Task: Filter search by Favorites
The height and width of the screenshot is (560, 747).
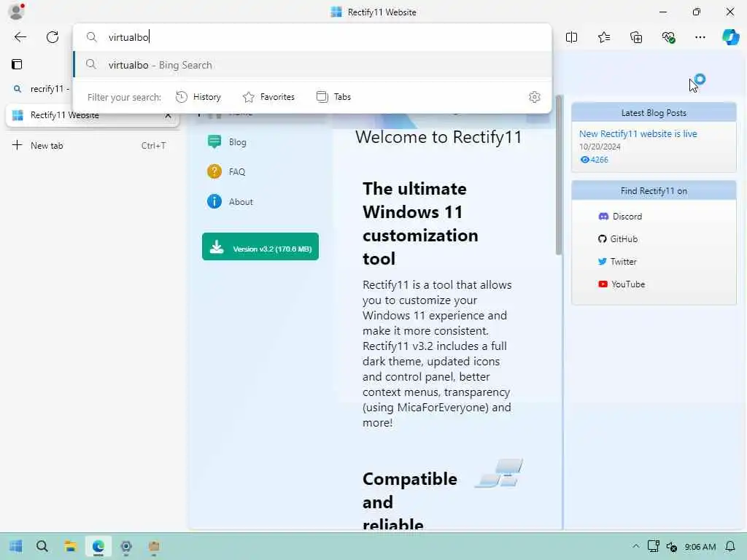Action: point(268,97)
